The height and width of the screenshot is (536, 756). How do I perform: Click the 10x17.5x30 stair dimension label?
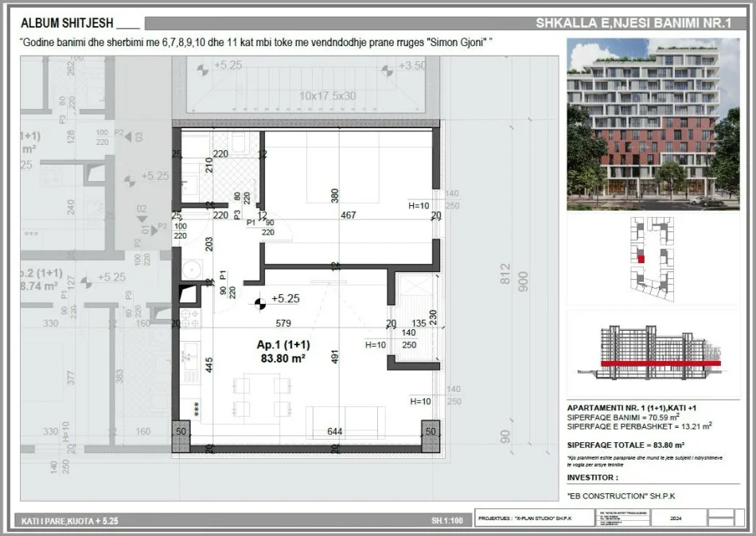click(x=328, y=95)
